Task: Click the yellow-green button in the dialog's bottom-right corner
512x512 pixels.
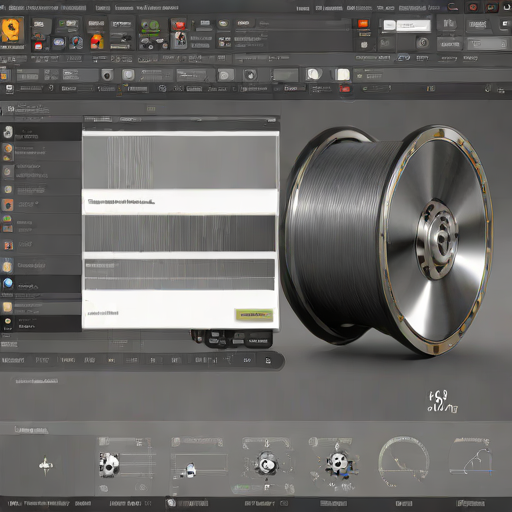Action: coord(254,315)
